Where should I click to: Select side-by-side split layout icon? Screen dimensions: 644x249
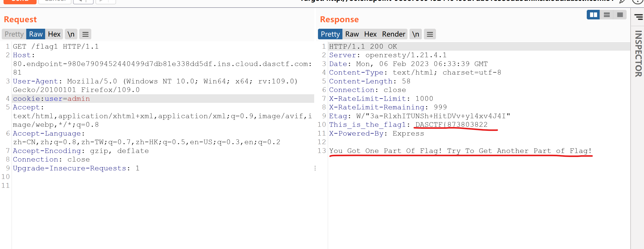click(593, 15)
